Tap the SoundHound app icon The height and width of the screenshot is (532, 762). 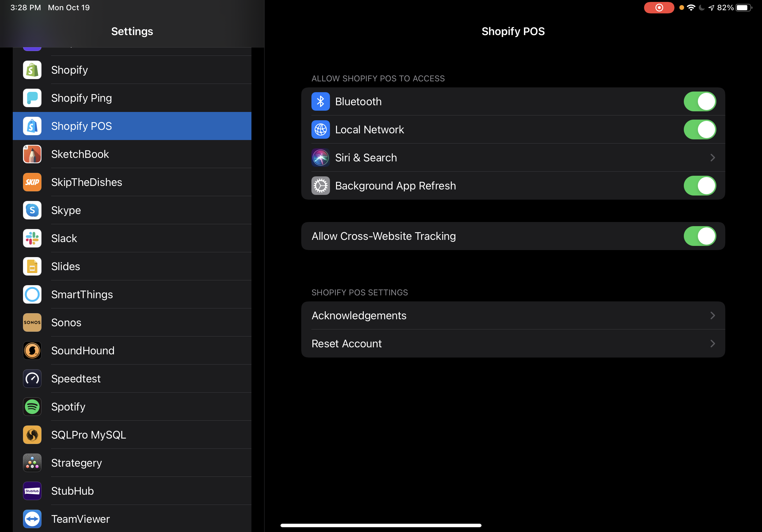pos(32,351)
